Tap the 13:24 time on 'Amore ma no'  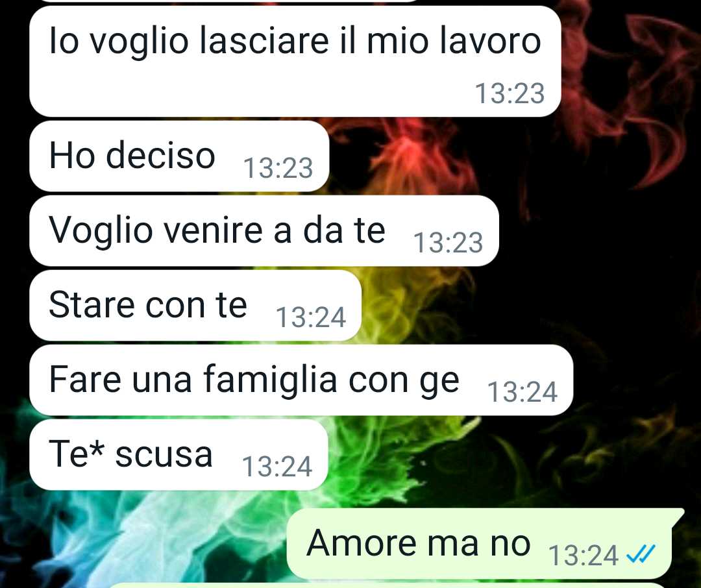tap(583, 556)
